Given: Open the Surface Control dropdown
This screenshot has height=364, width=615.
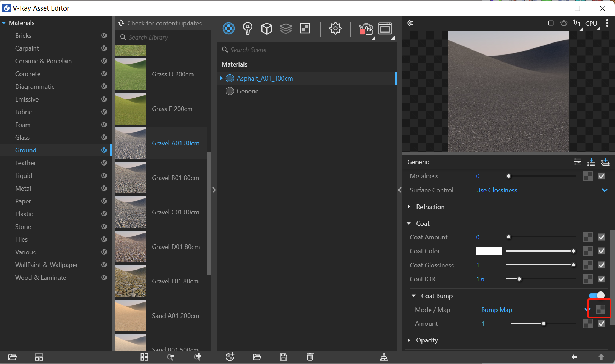Looking at the screenshot, I should [542, 190].
